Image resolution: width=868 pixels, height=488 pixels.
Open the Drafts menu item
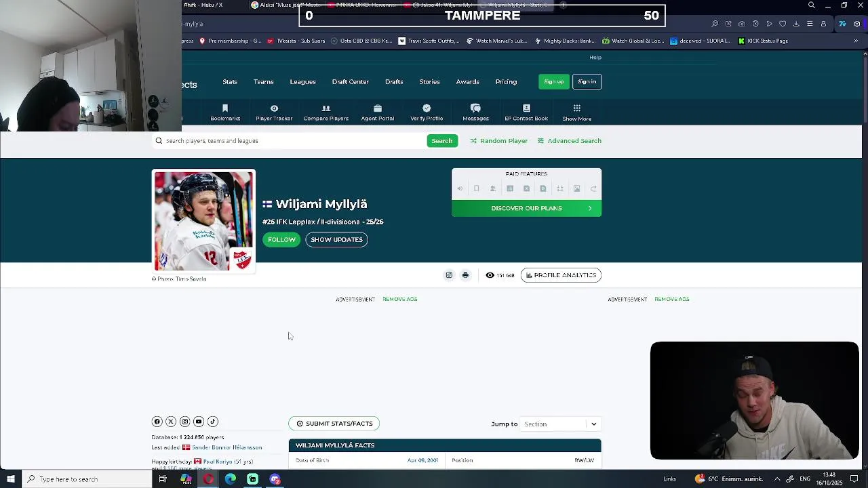[394, 82]
